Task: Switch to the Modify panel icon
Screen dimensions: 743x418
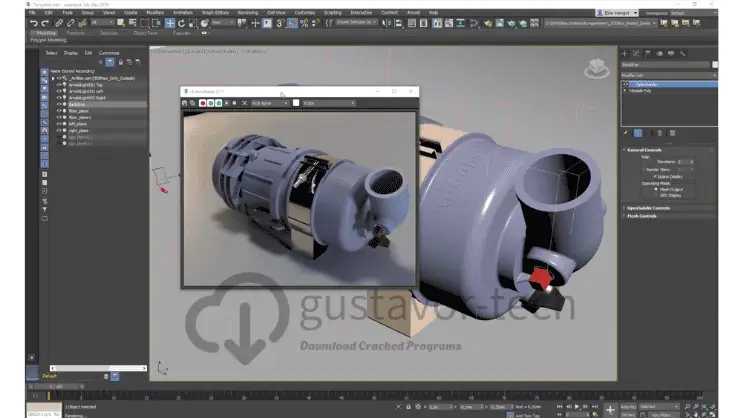Action: [x=636, y=54]
